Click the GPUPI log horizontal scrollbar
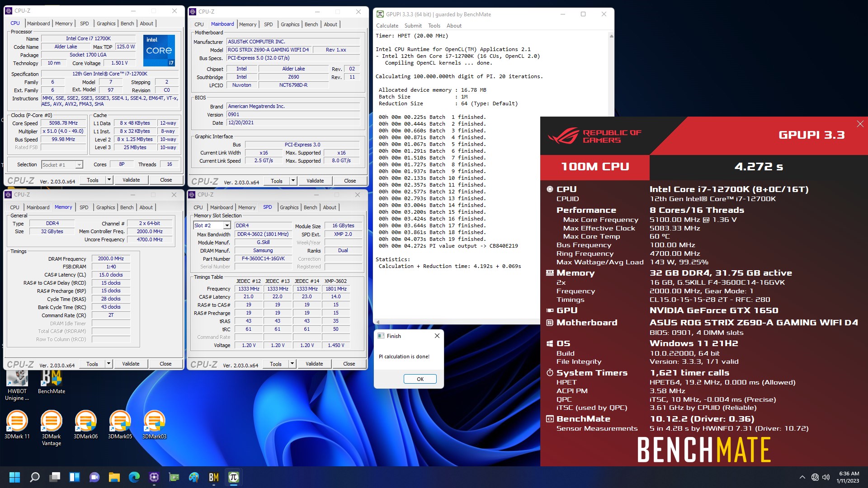This screenshot has width=868, height=488. [x=457, y=322]
